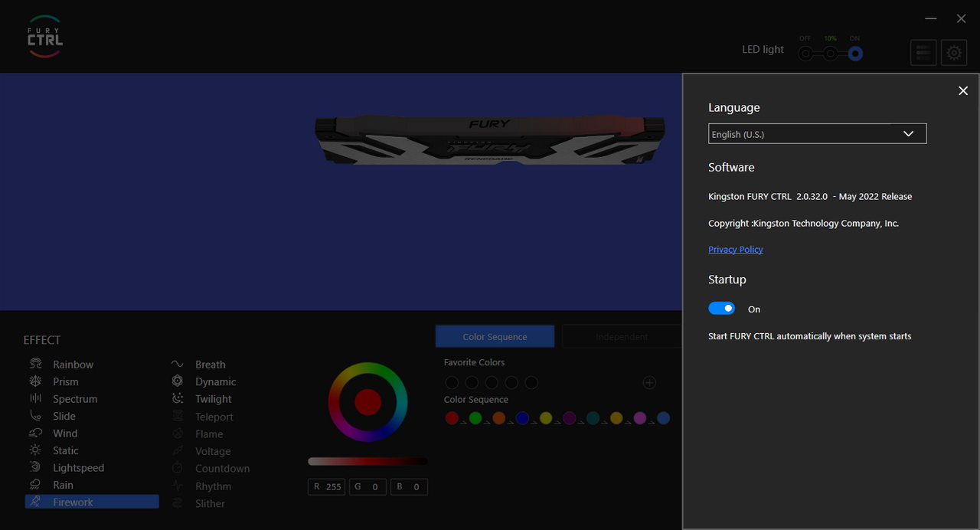Pick the Teleport effect icon
This screenshot has width=980, height=530.
(x=178, y=417)
